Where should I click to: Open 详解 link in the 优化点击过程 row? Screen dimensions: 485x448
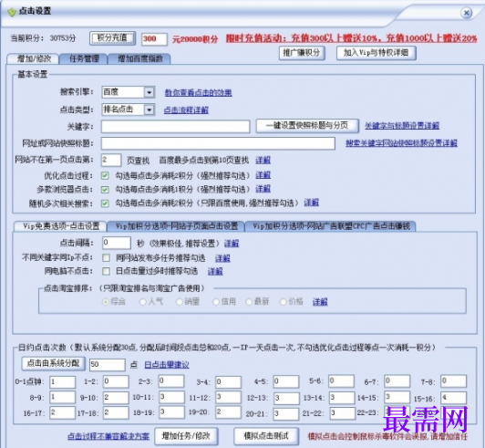pyautogui.click(x=263, y=175)
